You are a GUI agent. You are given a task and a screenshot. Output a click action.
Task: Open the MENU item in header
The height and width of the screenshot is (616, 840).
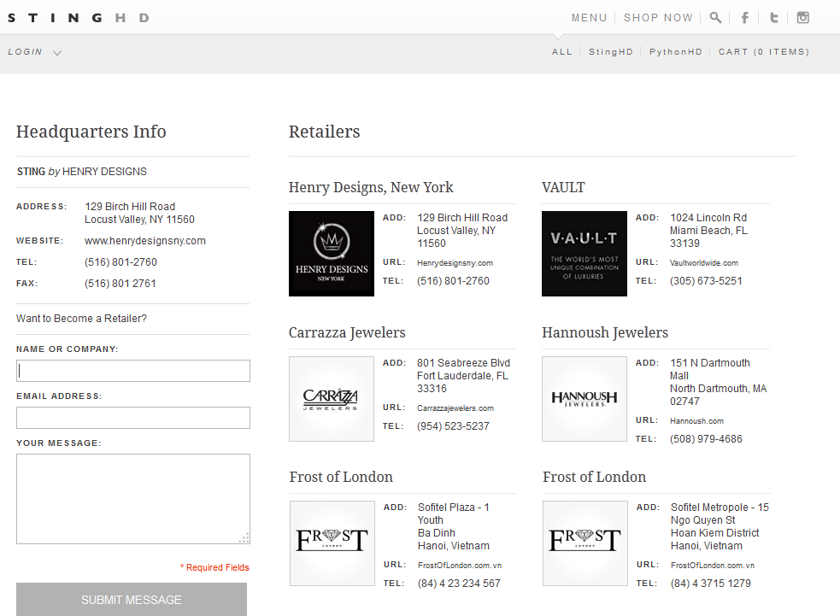(x=589, y=18)
